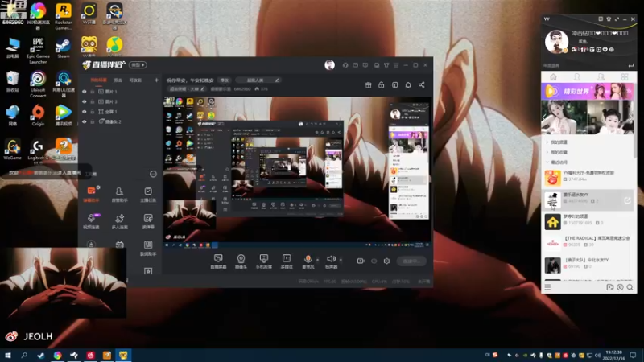The width and height of the screenshot is (644, 362).
Task: Open the house icon channel 1507191695
Action: [588, 222]
